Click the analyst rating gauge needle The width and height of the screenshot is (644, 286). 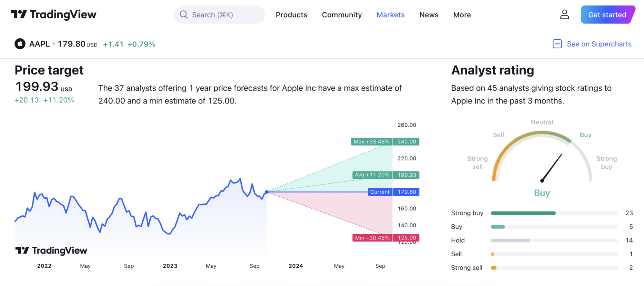point(552,168)
